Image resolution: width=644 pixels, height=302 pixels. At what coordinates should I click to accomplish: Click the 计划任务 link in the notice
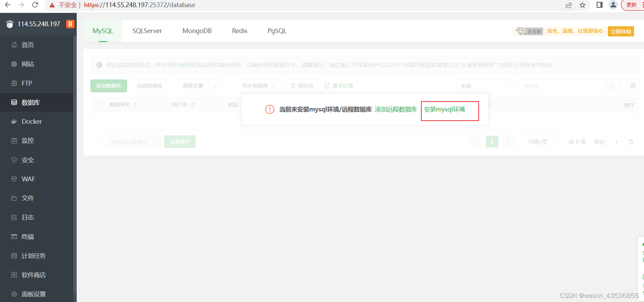coord(184,65)
